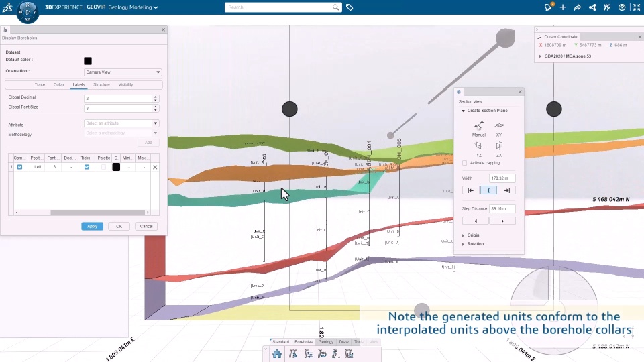The height and width of the screenshot is (362, 644).
Task: Expand GDA2020 / MGA zone 53 entry
Action: click(540, 56)
